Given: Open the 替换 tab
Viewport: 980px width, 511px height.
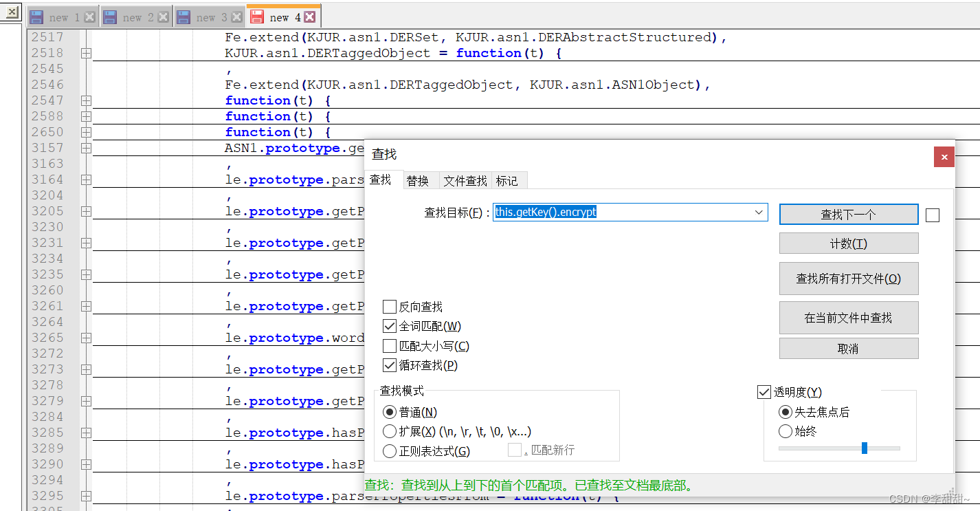Looking at the screenshot, I should (418, 180).
